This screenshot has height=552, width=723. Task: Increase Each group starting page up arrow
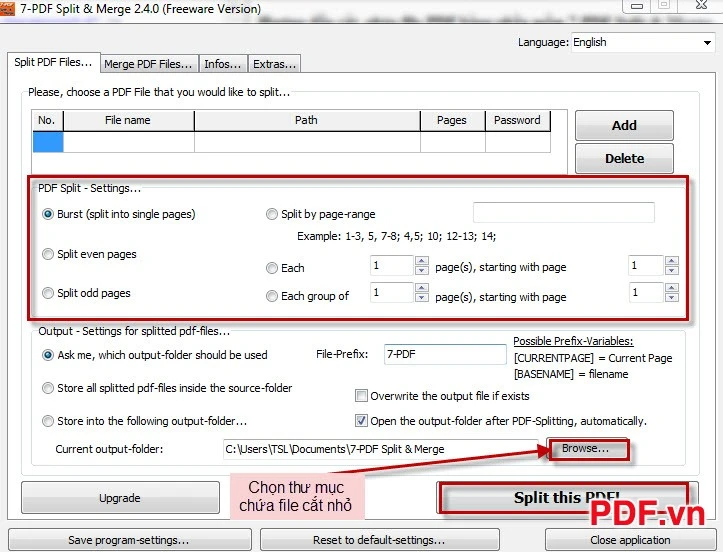672,288
